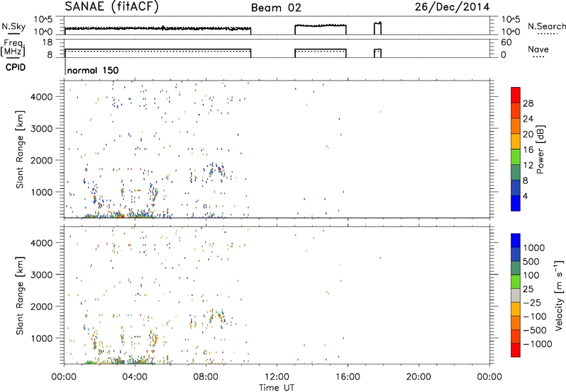Viewport: 566px width, 392px height.
Task: Click the N.Sky label
Action: click(x=13, y=26)
